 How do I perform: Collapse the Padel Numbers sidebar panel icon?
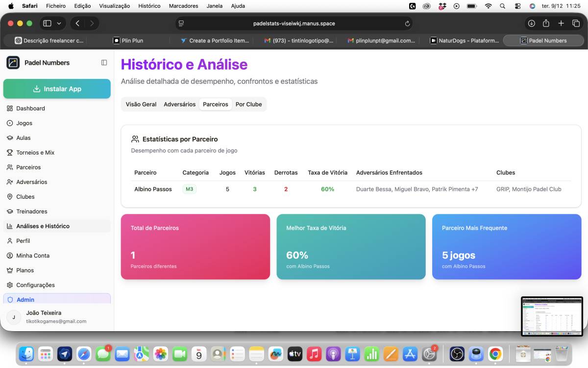click(104, 63)
